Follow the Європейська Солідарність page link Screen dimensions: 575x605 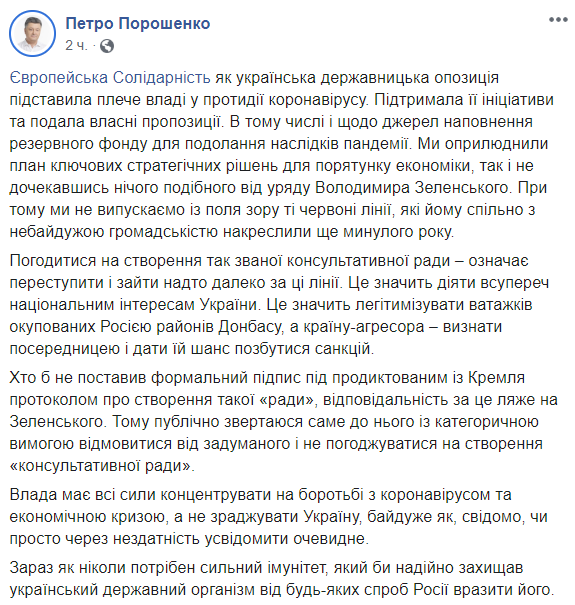click(x=110, y=78)
